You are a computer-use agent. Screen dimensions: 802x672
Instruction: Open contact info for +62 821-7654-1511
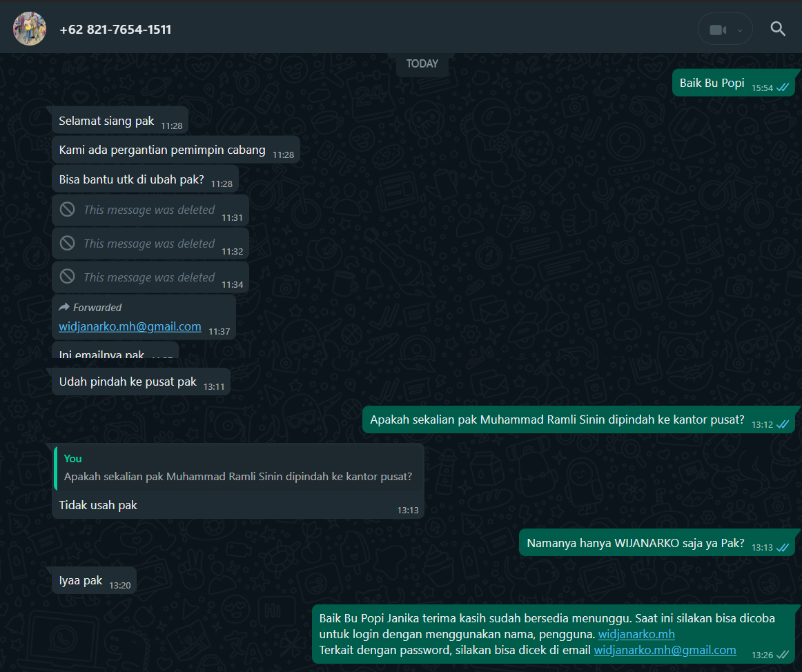(115, 30)
